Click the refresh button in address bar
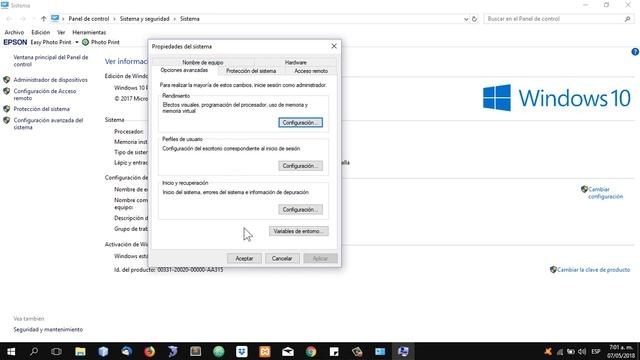640x360 pixels. coord(474,19)
